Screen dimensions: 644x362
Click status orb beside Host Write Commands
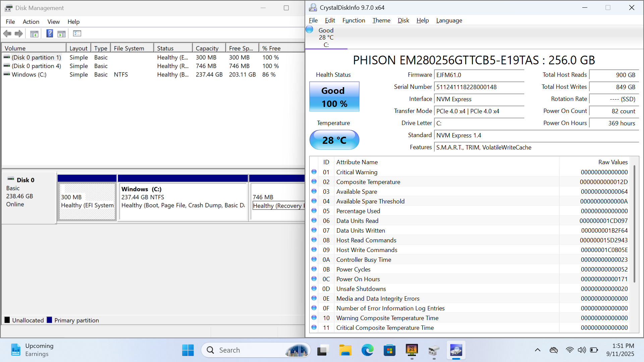point(314,249)
